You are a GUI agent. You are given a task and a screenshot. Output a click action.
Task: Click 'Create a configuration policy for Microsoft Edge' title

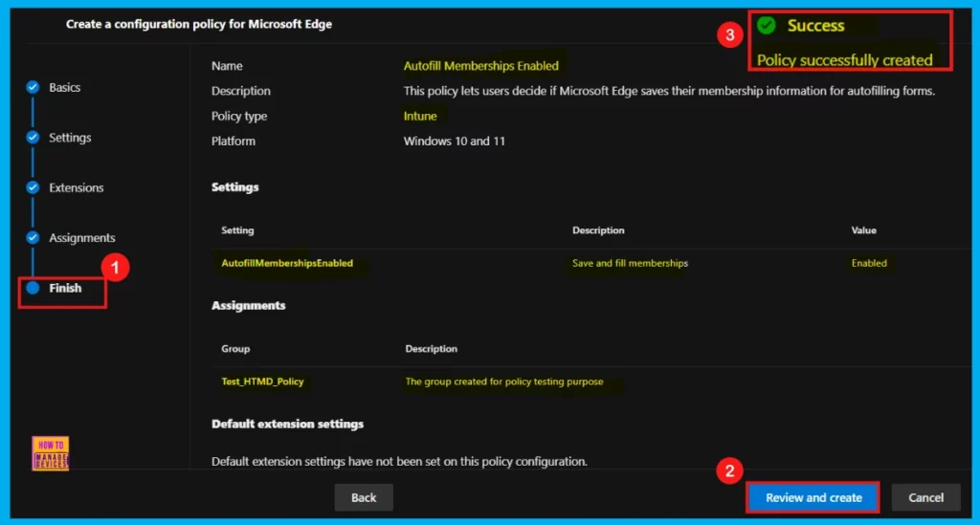[199, 24]
